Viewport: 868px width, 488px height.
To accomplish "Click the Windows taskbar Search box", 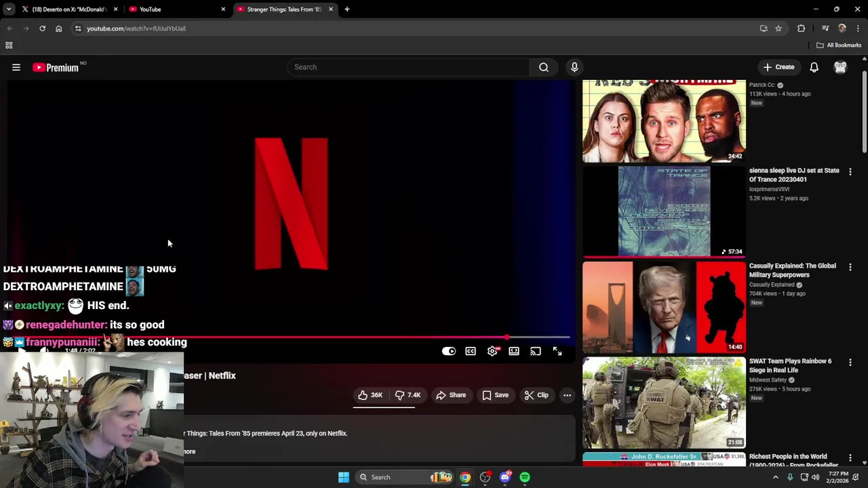I will 405,477.
